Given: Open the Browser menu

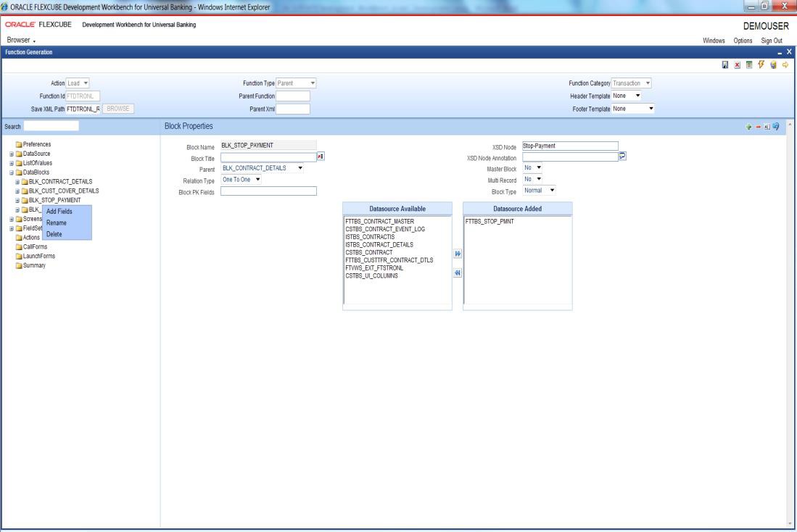Looking at the screenshot, I should (x=21, y=40).
